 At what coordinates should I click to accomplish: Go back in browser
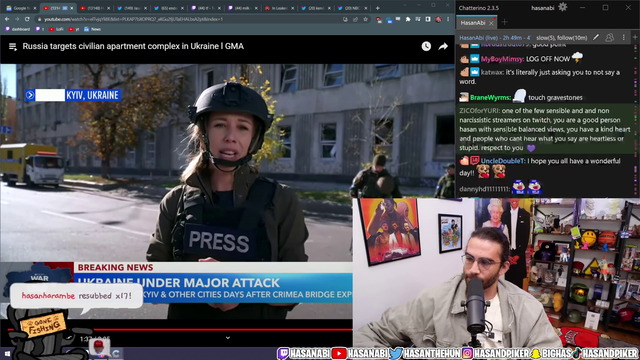[7, 19]
